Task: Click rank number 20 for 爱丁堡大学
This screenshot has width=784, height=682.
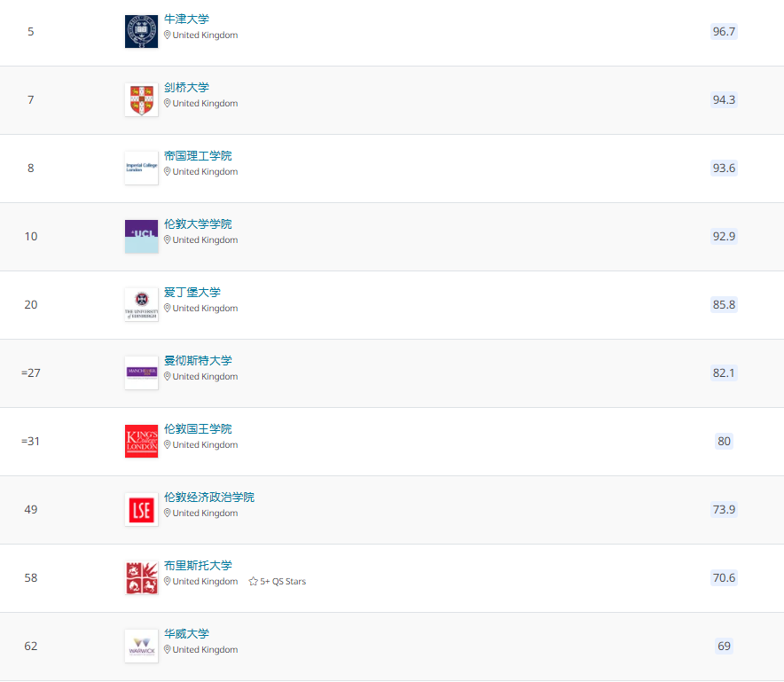Action: pos(31,304)
